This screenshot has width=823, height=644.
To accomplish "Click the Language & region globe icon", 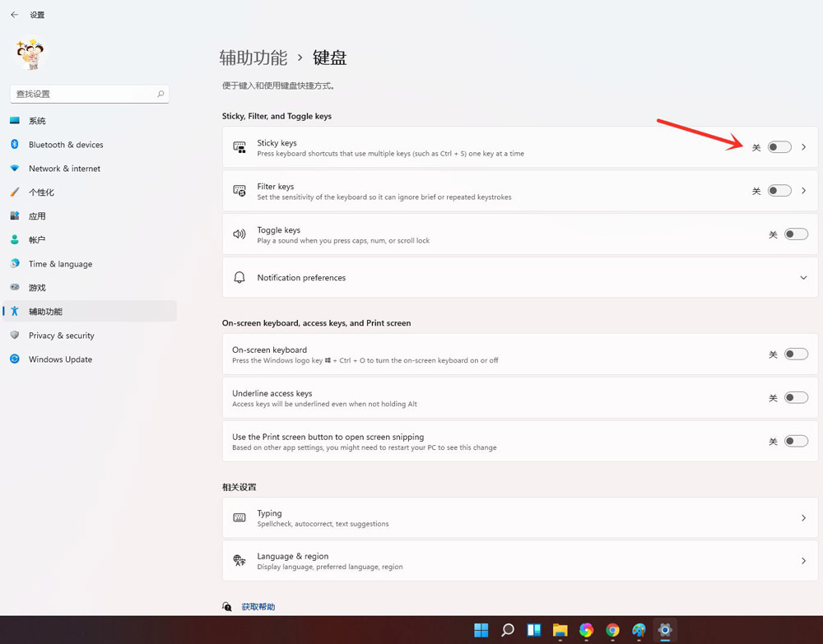I will point(240,560).
